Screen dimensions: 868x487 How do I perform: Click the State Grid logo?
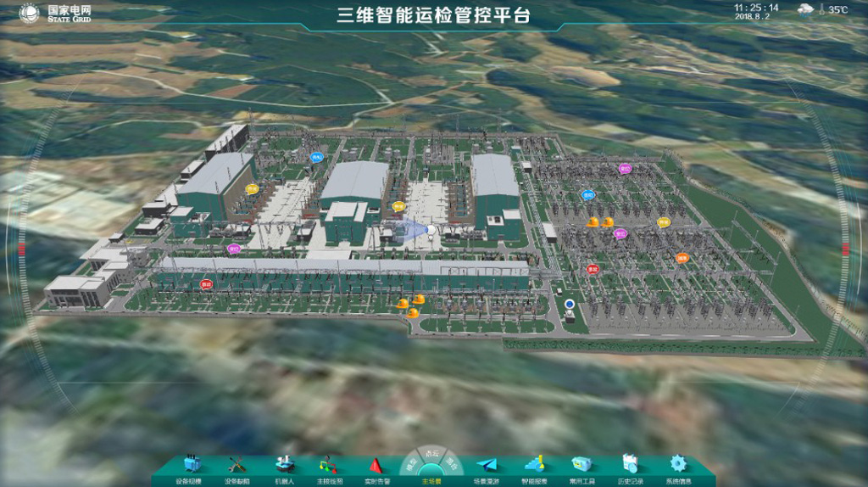click(x=29, y=13)
